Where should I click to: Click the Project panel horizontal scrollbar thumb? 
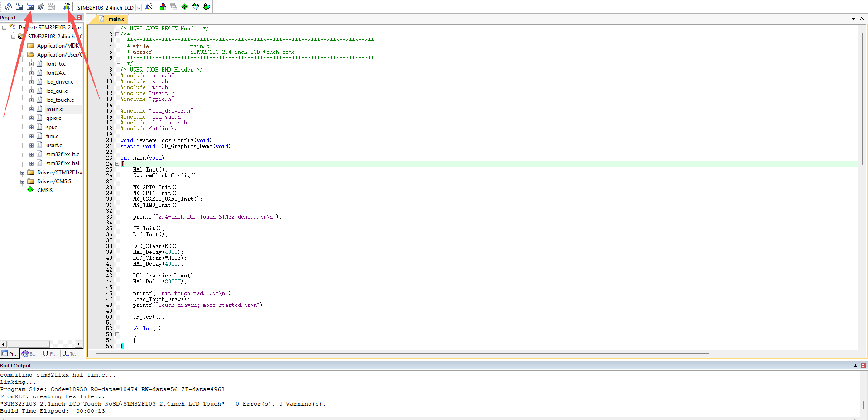tap(28, 344)
